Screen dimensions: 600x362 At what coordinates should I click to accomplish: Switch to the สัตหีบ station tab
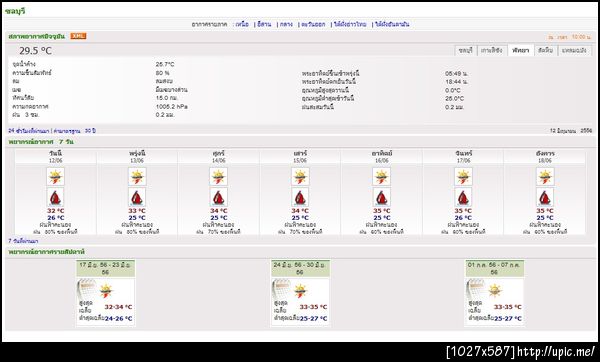545,51
